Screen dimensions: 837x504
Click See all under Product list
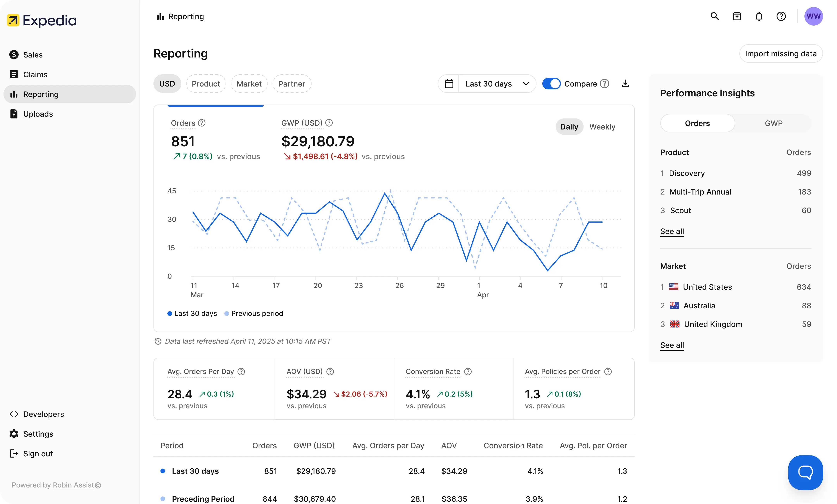(x=672, y=231)
